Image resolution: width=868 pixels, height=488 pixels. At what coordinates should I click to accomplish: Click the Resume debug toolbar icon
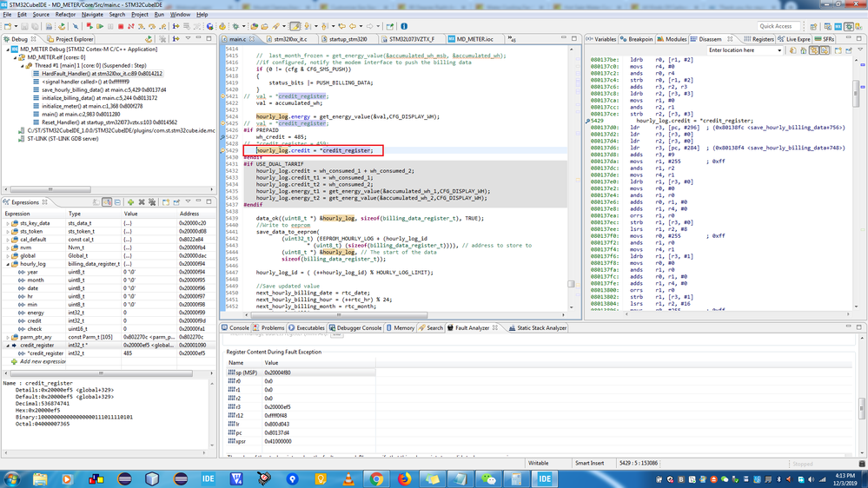100,26
